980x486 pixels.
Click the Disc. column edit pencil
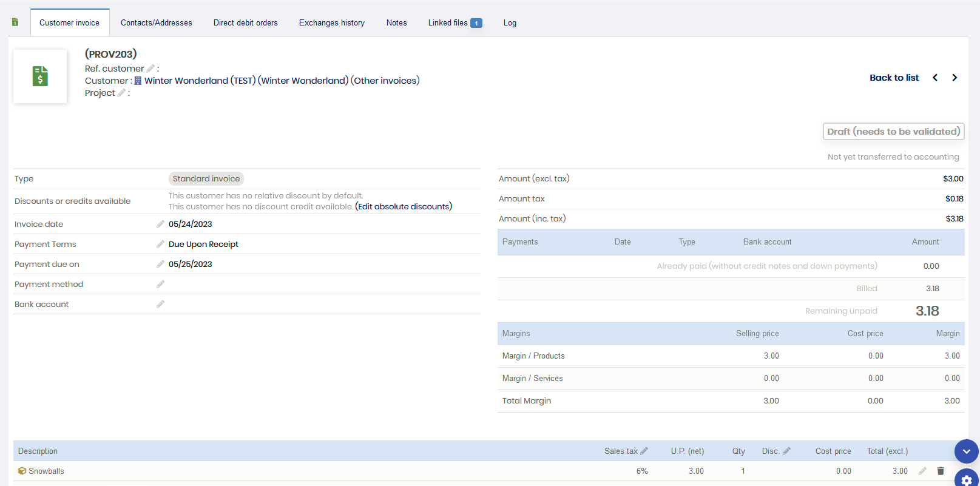coord(786,451)
